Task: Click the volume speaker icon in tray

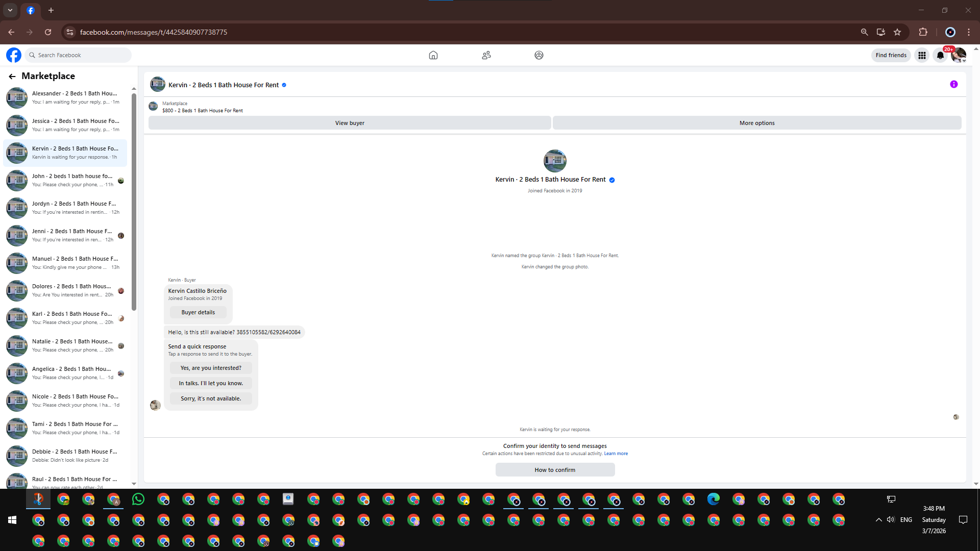Action: click(x=891, y=520)
